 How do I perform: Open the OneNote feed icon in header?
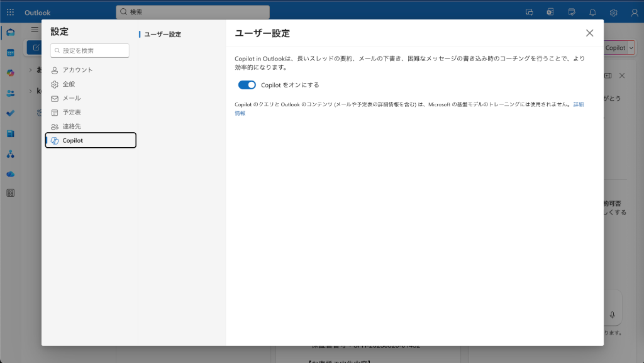point(550,13)
